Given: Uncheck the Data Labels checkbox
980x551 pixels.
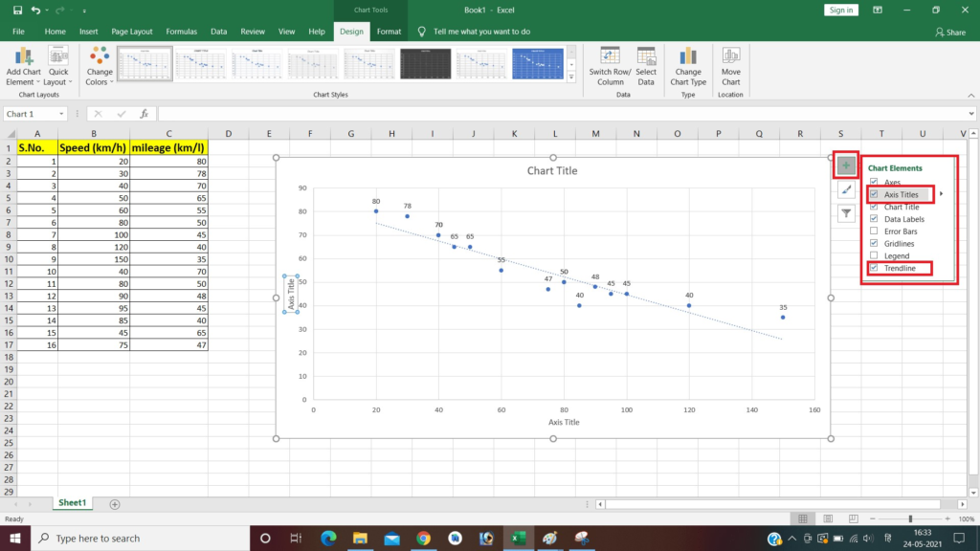Looking at the screenshot, I should point(874,219).
